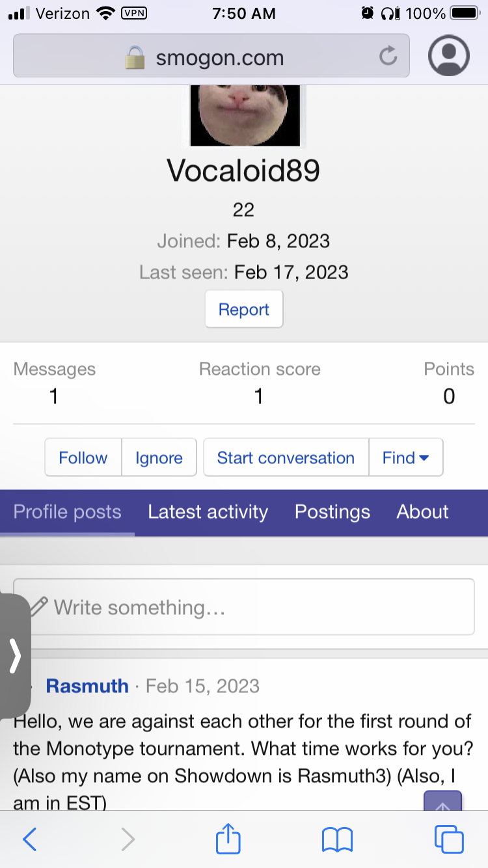Tap the scroll-to-top arrow button
Screen dimensions: 488x868
pos(442,803)
